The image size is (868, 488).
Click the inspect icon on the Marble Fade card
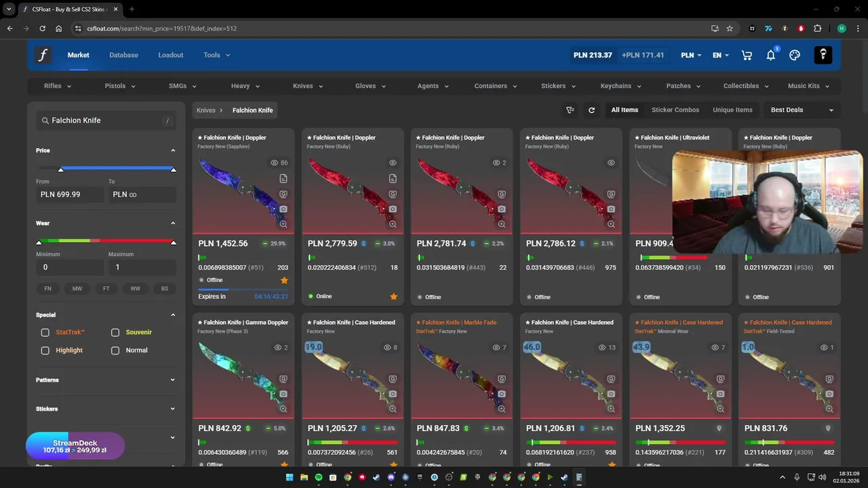(502, 380)
